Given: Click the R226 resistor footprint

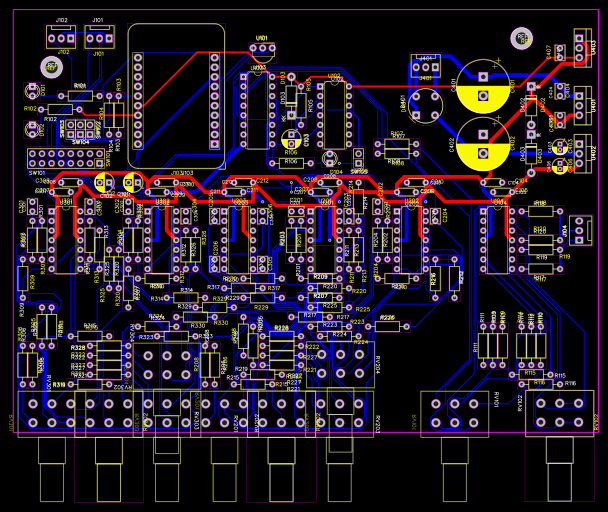Looking at the screenshot, I should click(387, 327).
